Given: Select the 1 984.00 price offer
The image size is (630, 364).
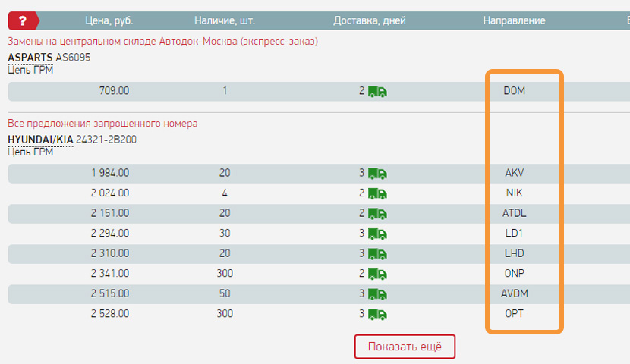Looking at the screenshot, I should [x=110, y=173].
